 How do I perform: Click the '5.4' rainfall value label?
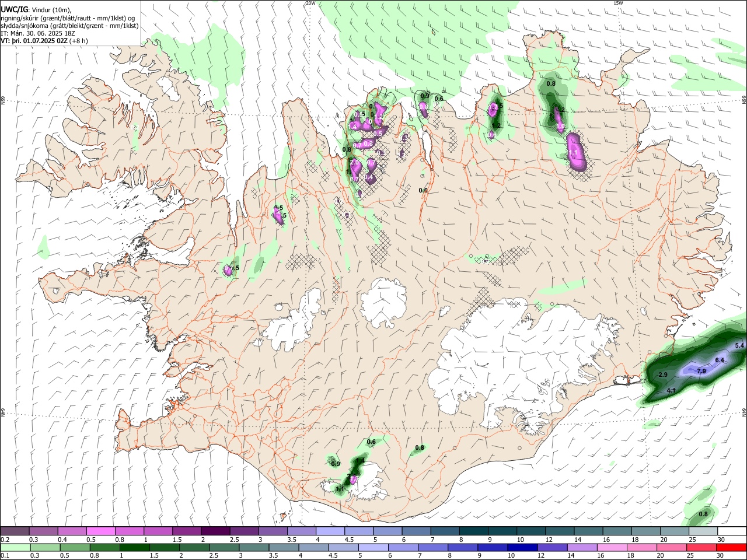pyautogui.click(x=739, y=346)
